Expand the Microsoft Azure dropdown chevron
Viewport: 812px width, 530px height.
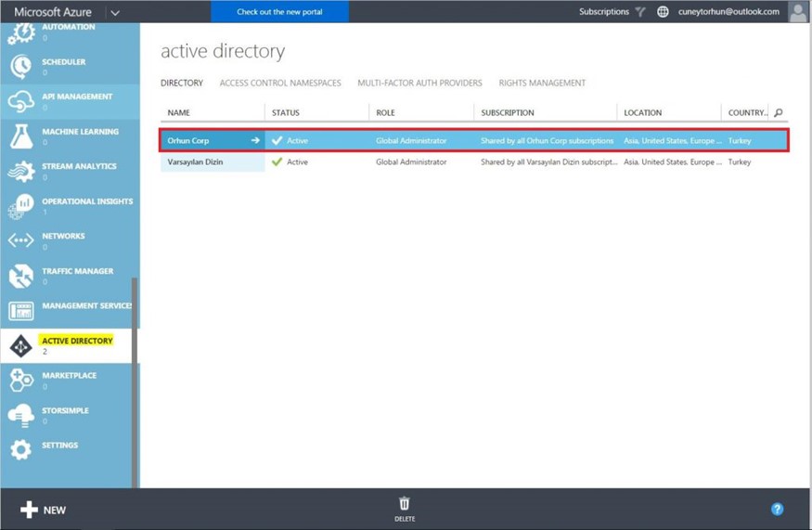(x=115, y=12)
